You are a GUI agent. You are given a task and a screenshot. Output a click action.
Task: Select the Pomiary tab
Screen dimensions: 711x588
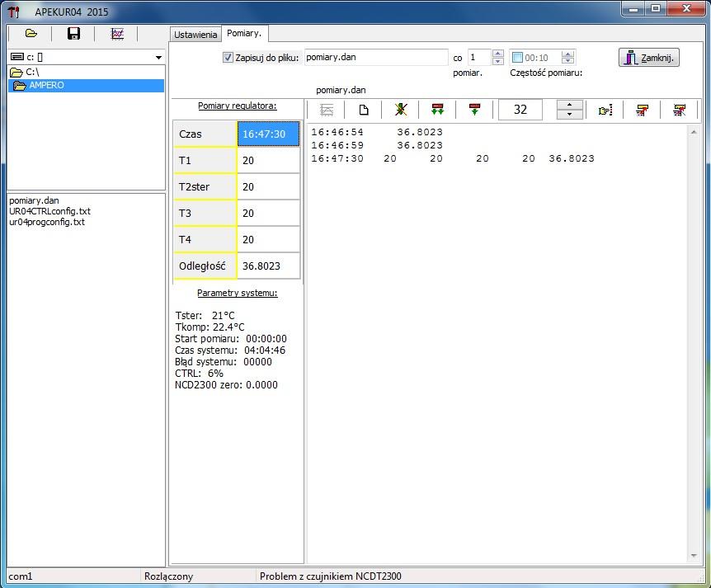click(244, 33)
